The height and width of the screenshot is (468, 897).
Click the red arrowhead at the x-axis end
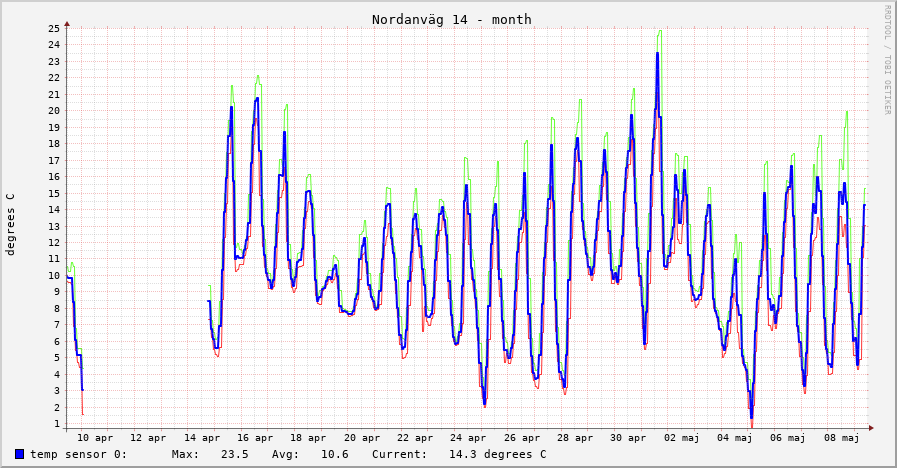click(871, 427)
